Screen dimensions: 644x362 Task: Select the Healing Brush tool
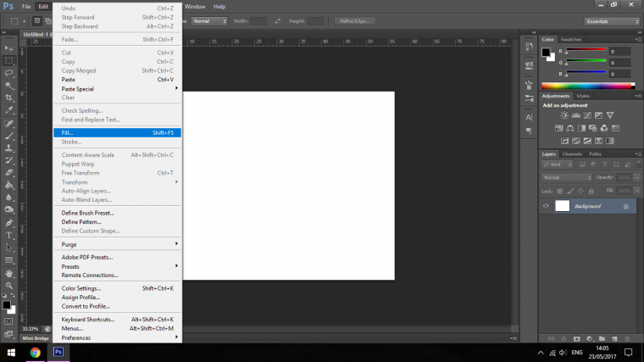click(8, 123)
